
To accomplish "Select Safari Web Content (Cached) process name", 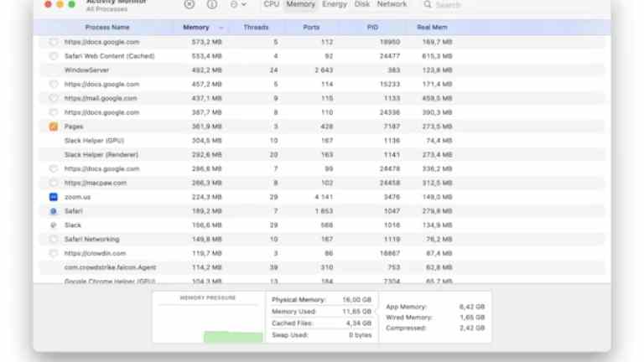I will (x=109, y=56).
